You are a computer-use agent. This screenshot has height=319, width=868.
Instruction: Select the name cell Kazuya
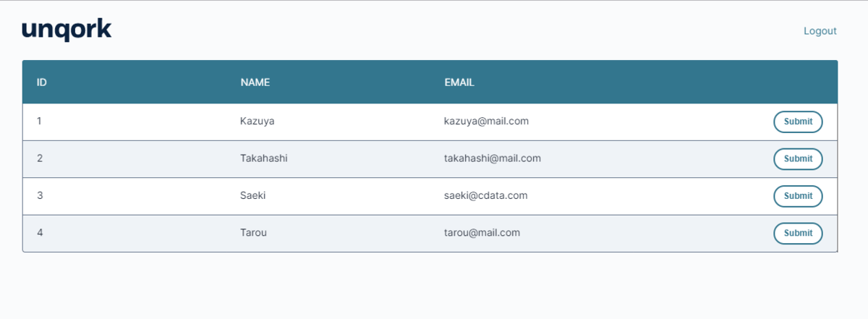(x=257, y=122)
